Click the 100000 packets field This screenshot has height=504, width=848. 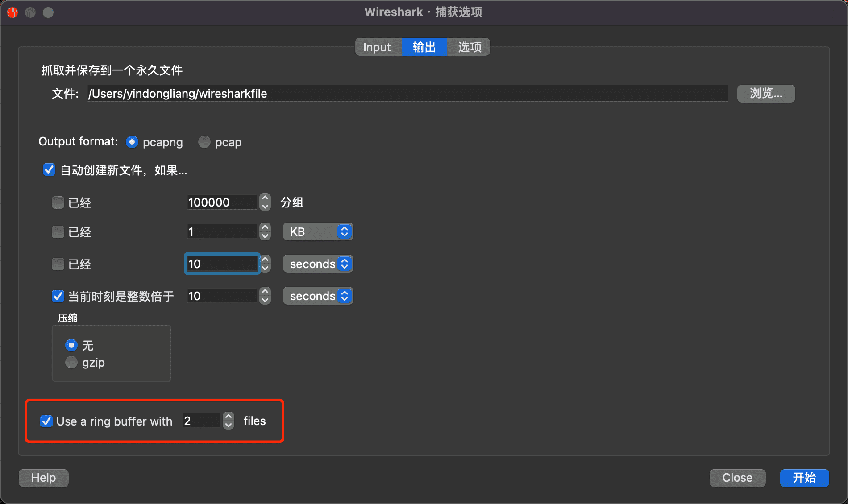click(x=222, y=202)
